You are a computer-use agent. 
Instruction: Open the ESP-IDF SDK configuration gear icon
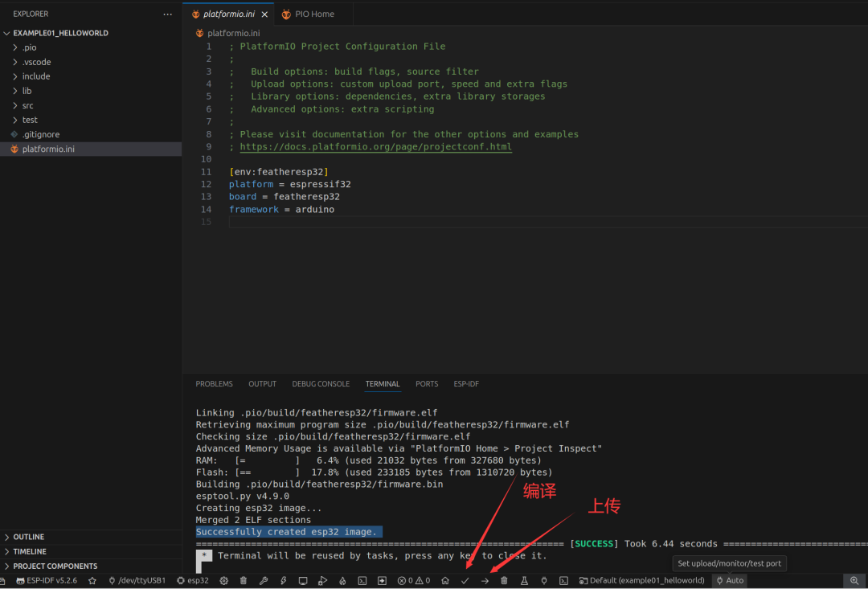click(223, 581)
